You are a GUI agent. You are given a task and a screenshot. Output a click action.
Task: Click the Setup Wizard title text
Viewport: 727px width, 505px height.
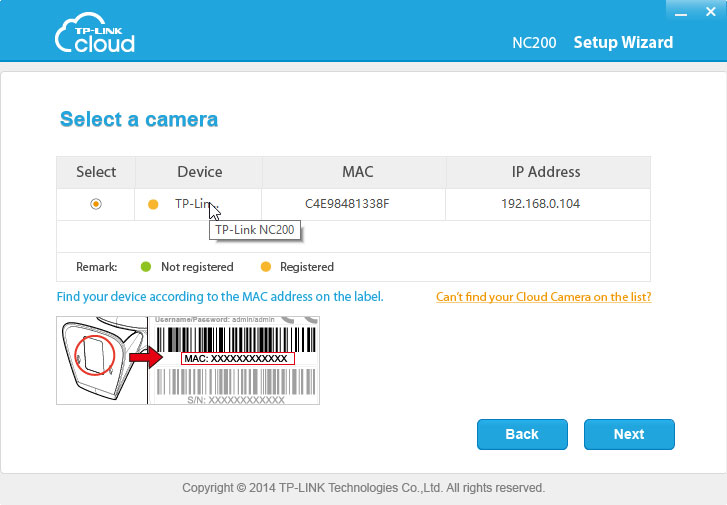pos(623,43)
